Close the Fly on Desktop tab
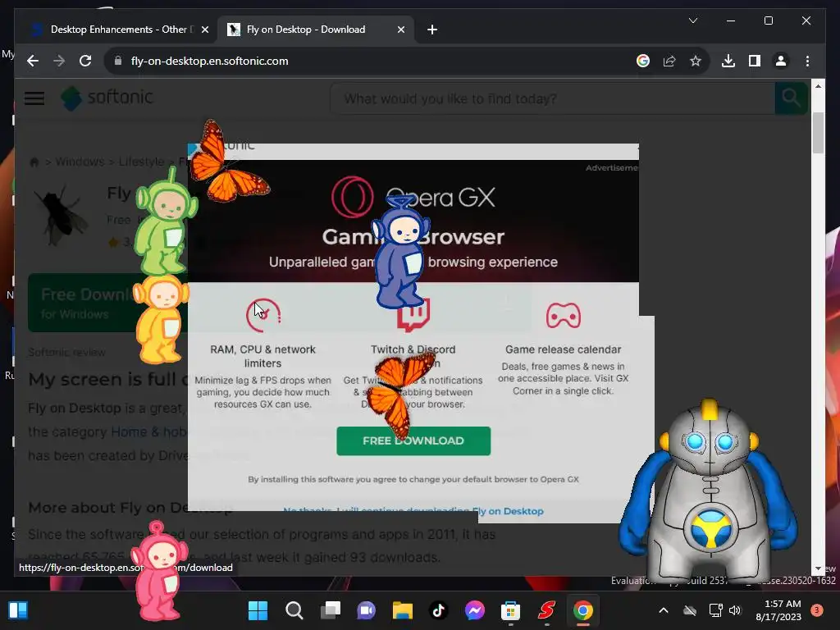Image resolution: width=840 pixels, height=630 pixels. (400, 30)
